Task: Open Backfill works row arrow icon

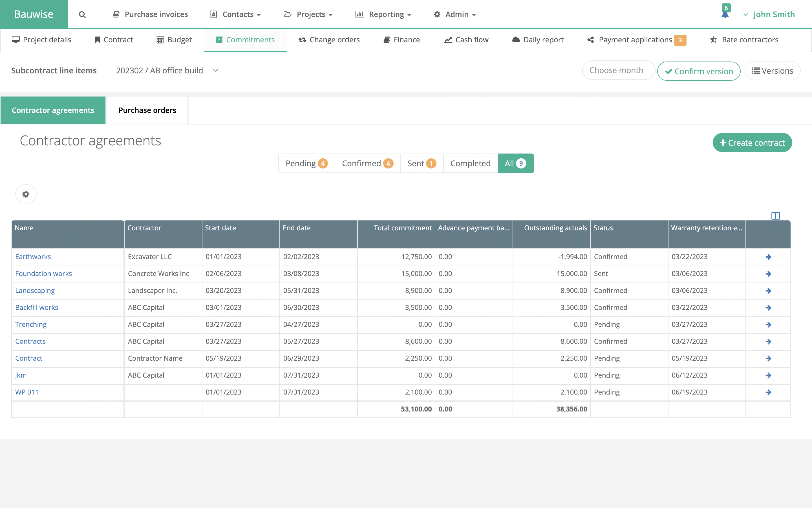Action: (x=768, y=308)
